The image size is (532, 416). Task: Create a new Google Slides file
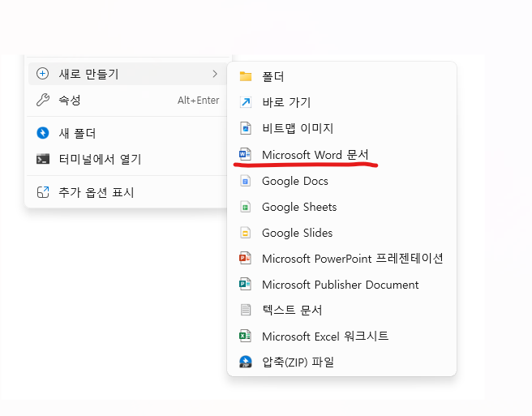(341, 233)
